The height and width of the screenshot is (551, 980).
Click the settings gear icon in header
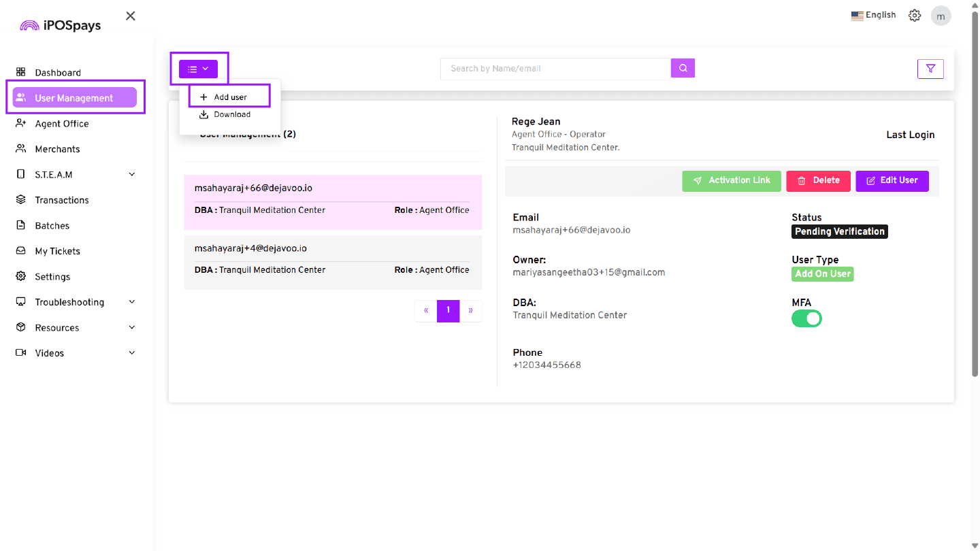915,16
